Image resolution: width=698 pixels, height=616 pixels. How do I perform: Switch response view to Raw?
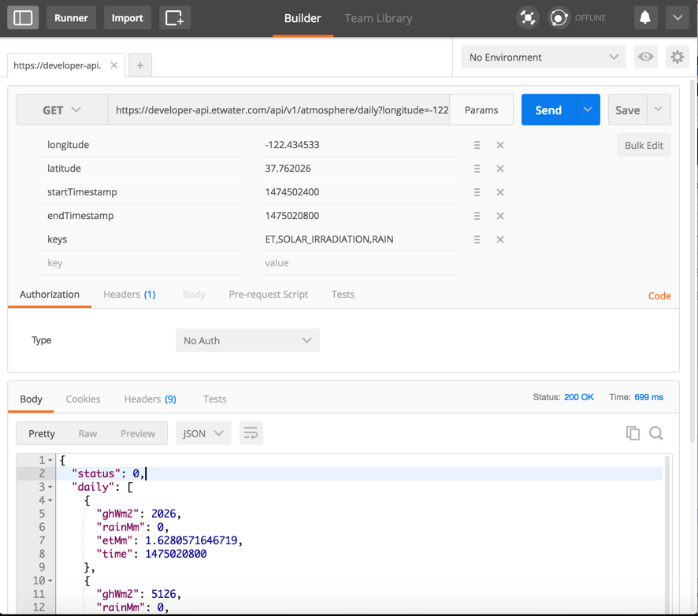pos(87,433)
